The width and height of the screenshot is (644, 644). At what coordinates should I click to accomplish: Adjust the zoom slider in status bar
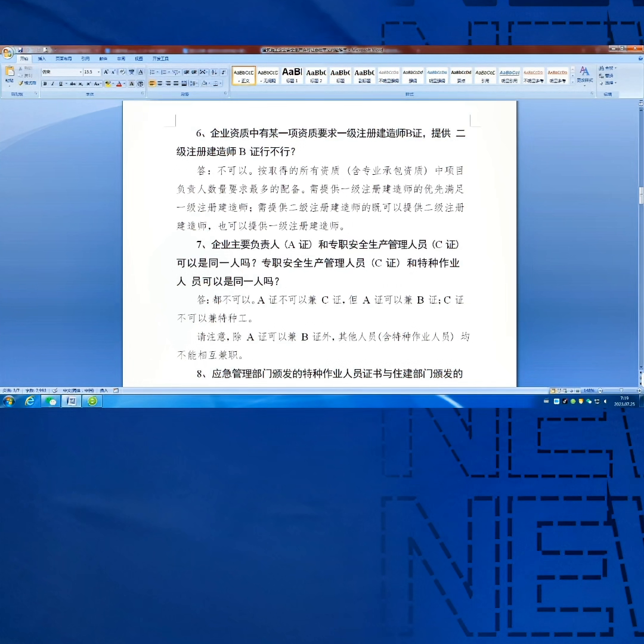tap(621, 391)
